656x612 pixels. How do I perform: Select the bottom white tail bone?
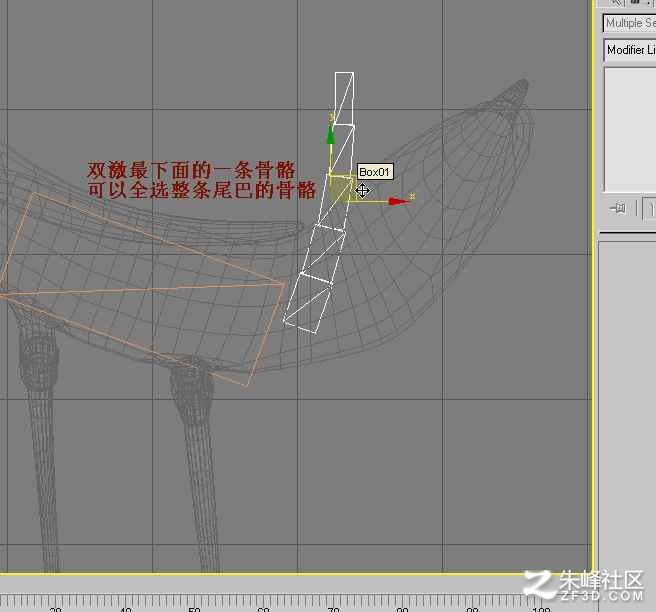click(x=308, y=303)
